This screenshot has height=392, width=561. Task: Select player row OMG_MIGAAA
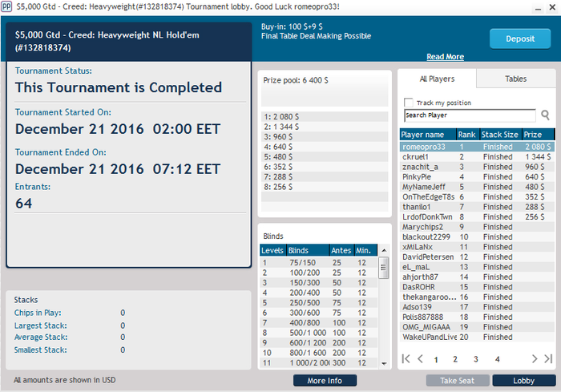click(x=477, y=327)
